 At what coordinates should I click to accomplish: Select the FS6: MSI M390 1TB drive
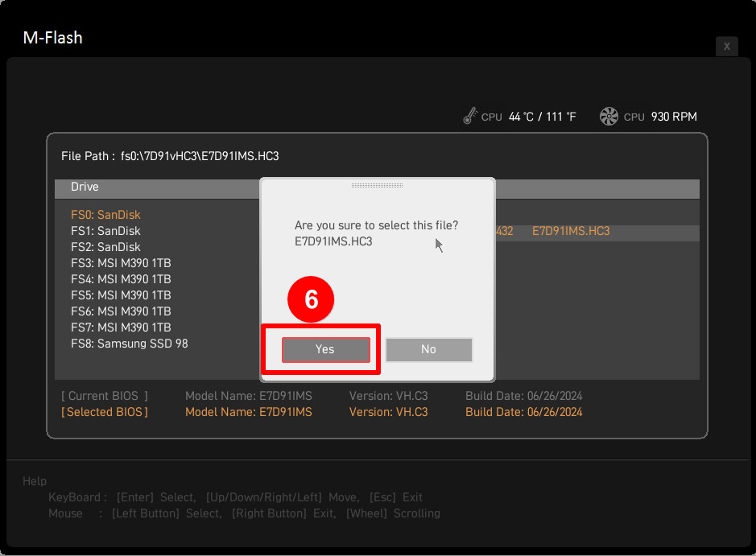point(121,311)
